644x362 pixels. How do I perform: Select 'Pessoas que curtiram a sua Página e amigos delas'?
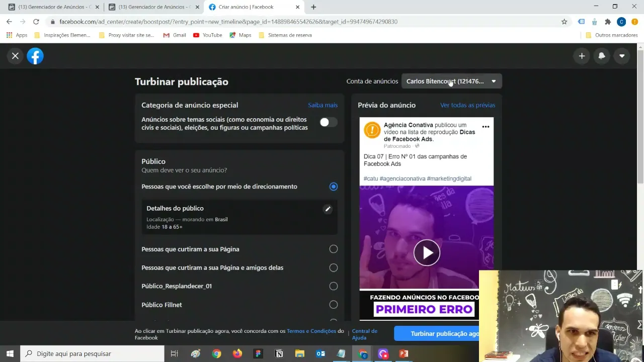coord(333,267)
